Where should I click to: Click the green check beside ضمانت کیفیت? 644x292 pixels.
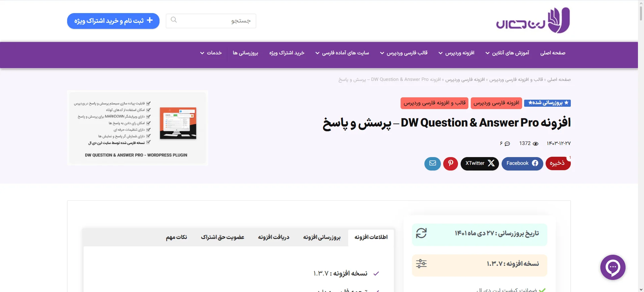[x=542, y=290]
